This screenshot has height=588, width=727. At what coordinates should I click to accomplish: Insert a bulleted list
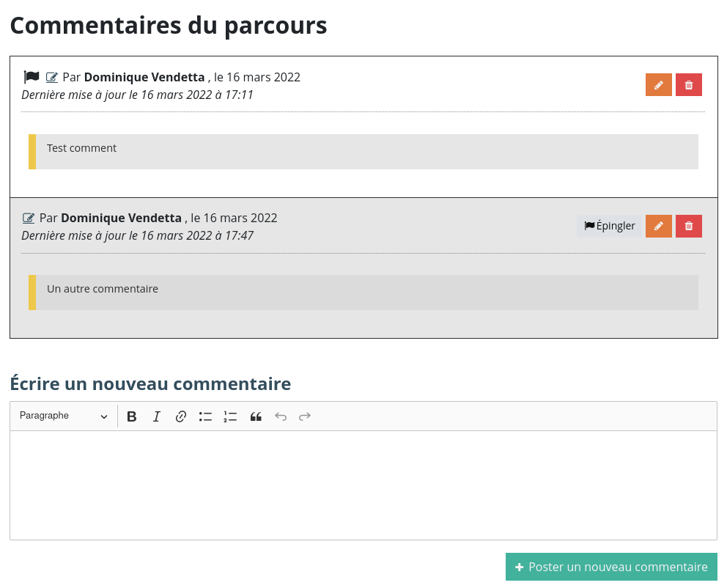tap(205, 416)
